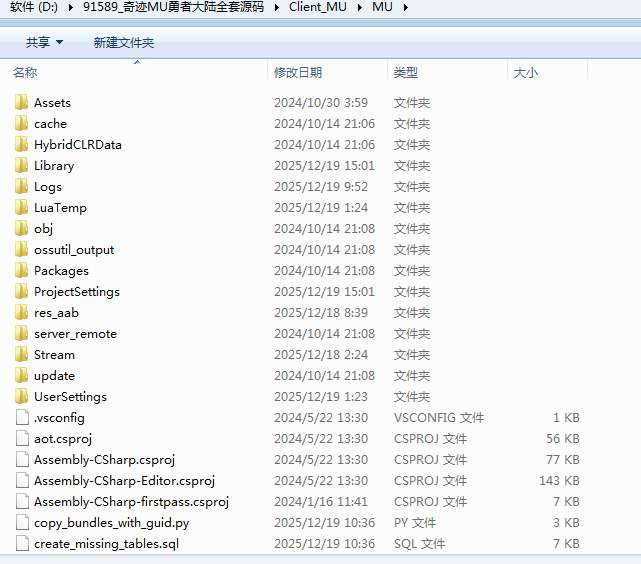The width and height of the screenshot is (641, 564).
Task: Expand arrow after 软件 (D:) breadcrumb
Action: [70, 7]
